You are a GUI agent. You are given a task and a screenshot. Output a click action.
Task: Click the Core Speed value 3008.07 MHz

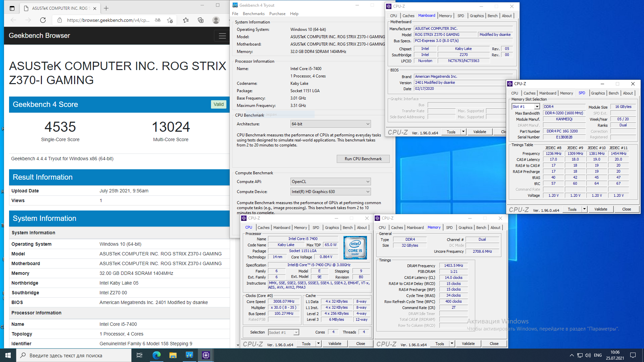point(284,302)
